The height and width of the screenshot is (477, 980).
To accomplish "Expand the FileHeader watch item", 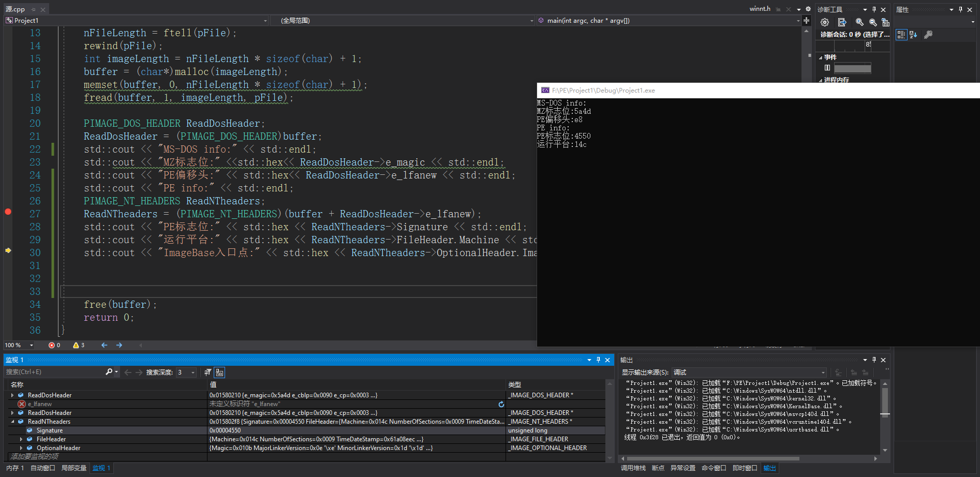I will click(21, 439).
